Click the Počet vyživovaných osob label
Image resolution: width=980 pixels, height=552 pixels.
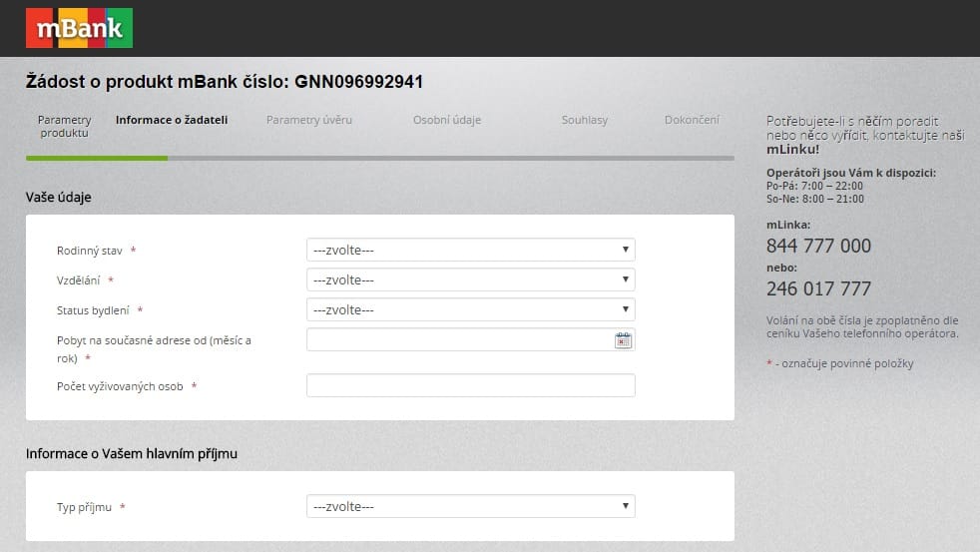pos(120,387)
